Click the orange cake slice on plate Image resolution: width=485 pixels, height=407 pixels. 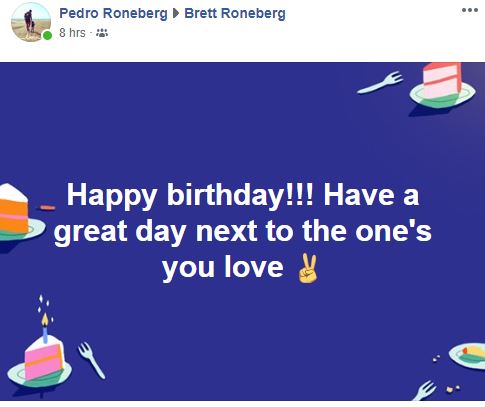[14, 209]
